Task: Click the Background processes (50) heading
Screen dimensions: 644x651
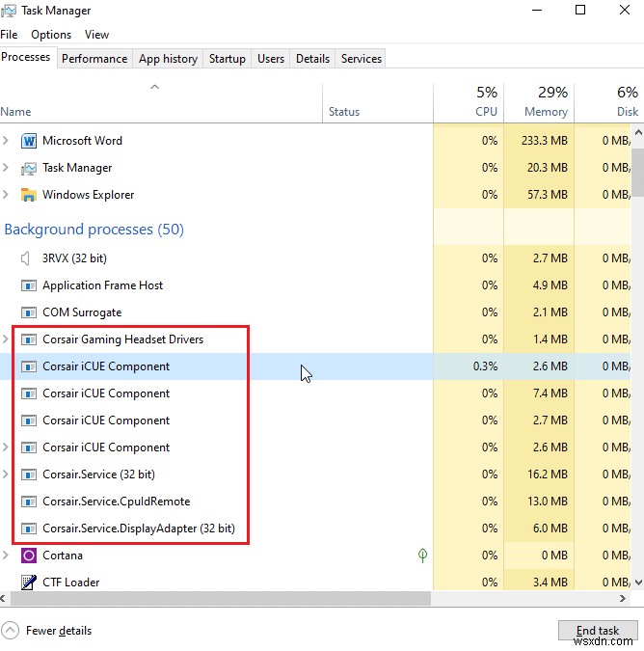Action: (x=94, y=230)
